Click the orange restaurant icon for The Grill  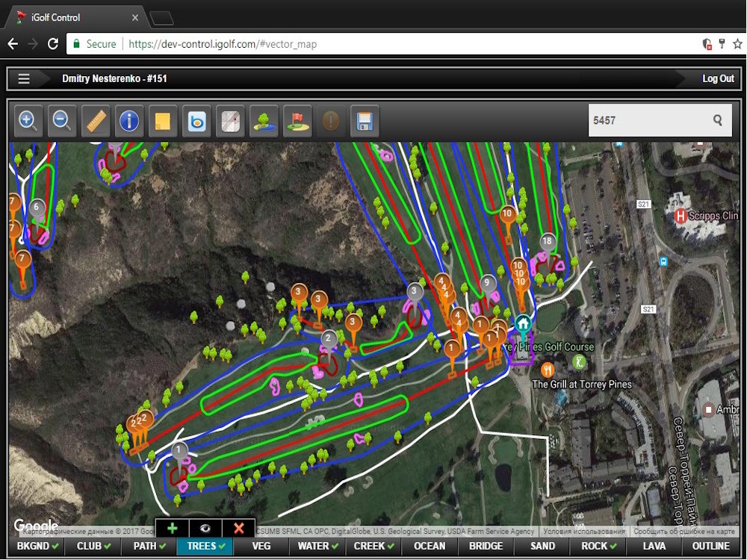548,369
